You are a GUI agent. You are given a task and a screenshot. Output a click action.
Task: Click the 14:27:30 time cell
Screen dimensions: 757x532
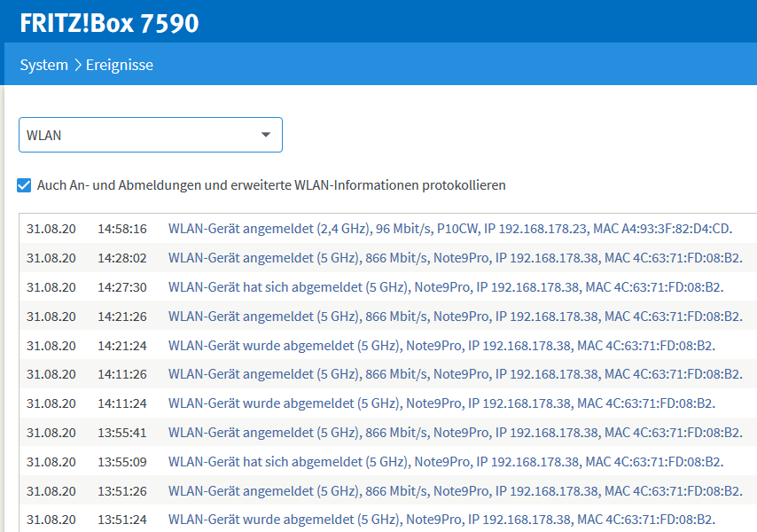point(122,287)
